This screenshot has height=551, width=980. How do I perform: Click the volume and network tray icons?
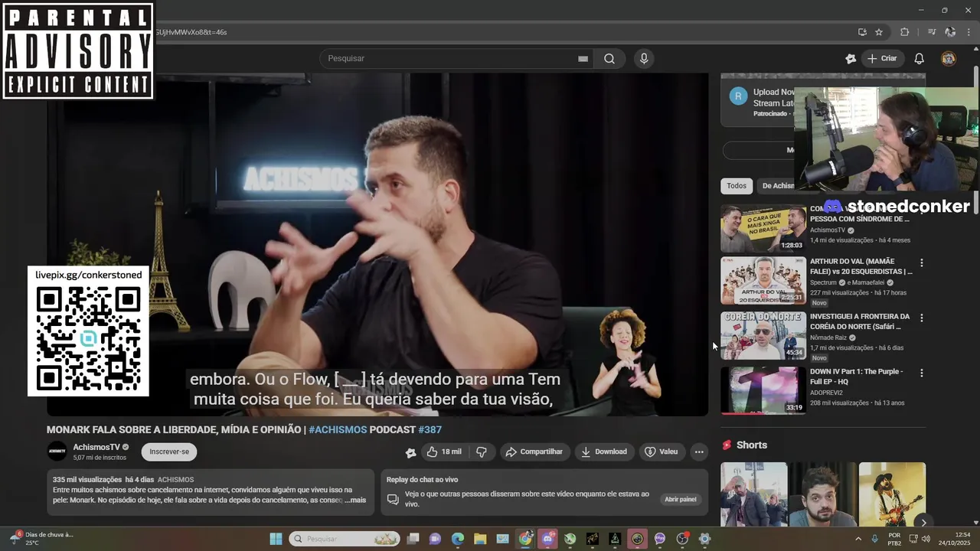coord(920,539)
